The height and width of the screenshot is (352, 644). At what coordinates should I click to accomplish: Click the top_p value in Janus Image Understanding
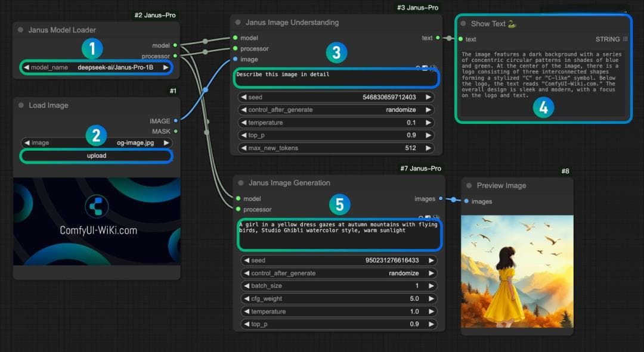(x=411, y=135)
